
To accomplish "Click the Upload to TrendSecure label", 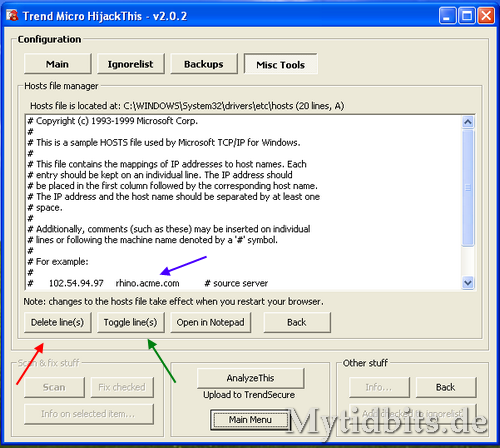I will coord(249,395).
